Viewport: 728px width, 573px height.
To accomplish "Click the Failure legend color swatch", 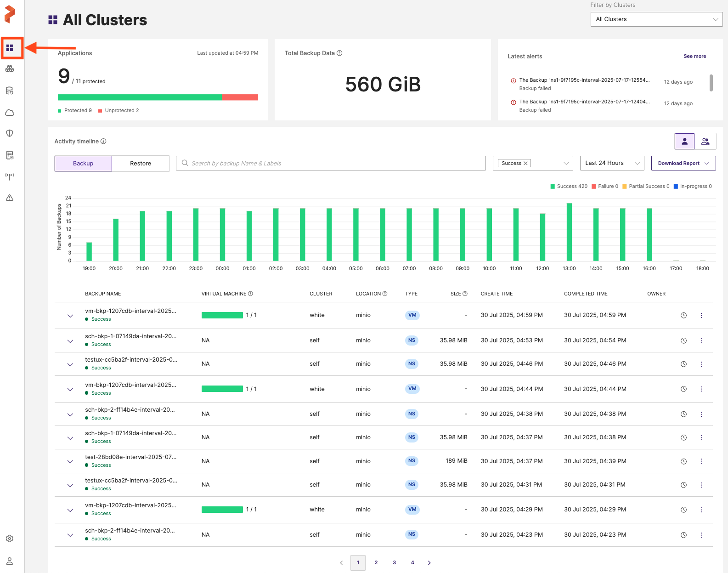I will click(x=594, y=187).
